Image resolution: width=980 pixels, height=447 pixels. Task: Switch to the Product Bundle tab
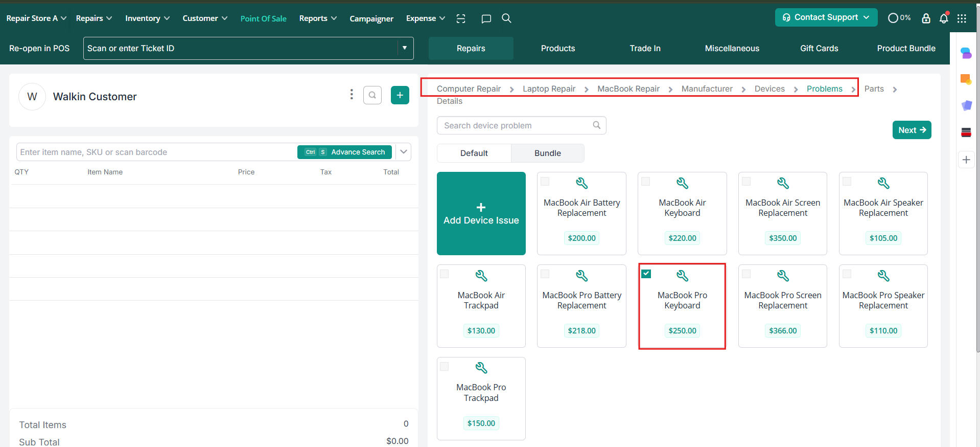906,48
